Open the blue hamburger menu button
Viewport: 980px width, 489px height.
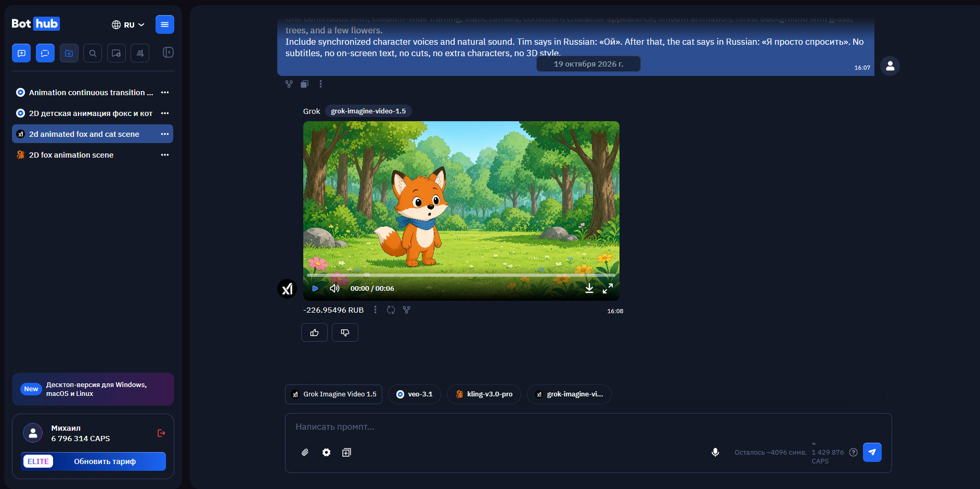(165, 24)
